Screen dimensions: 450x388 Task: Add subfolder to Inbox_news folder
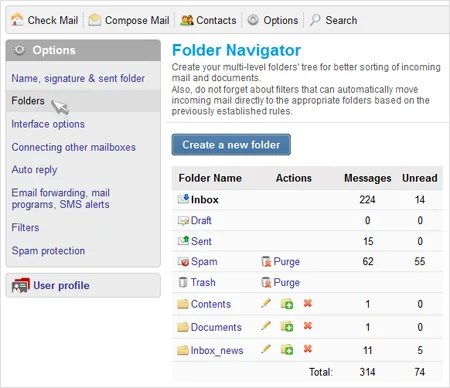pos(287,349)
